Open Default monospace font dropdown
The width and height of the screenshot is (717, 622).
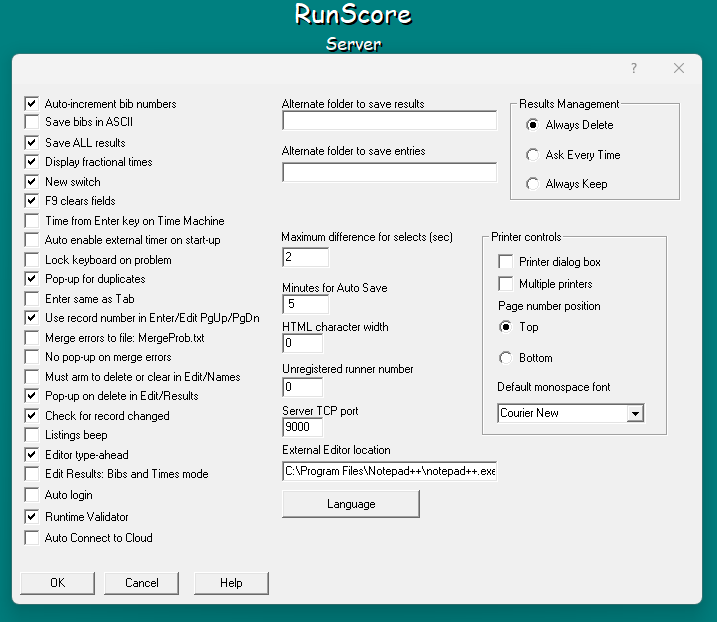click(635, 413)
